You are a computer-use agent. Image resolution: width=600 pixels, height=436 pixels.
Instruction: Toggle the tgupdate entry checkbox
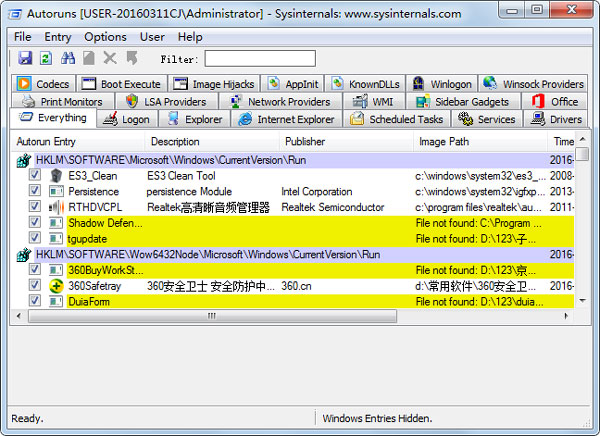point(35,238)
